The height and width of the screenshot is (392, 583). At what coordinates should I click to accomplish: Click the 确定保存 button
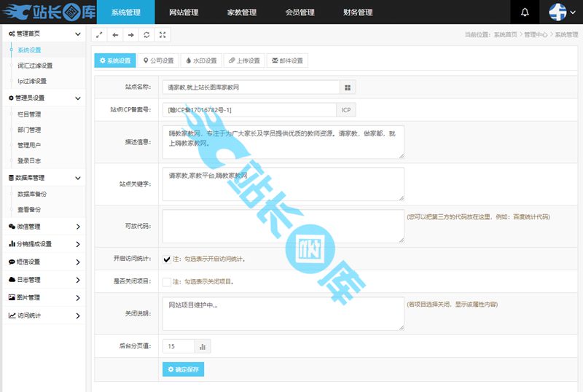(183, 369)
